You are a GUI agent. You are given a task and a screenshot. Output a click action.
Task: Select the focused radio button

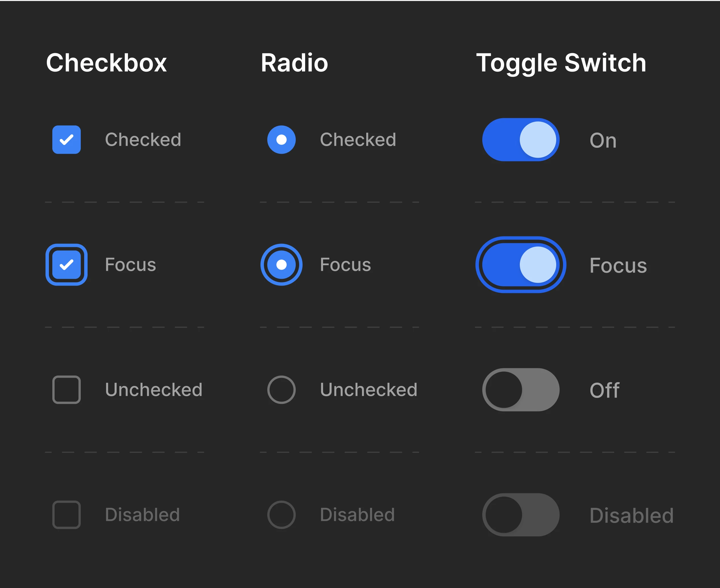click(281, 265)
